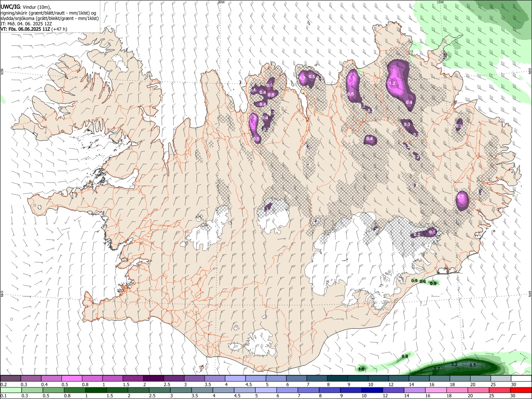Image resolution: width=532 pixels, height=399 pixels.
Task: Click the first dusky purple swatch above the 0.2 label
Action: 10,379
